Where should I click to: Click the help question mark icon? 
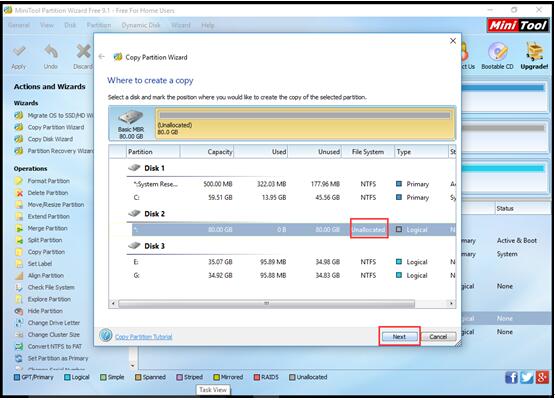tap(105, 335)
